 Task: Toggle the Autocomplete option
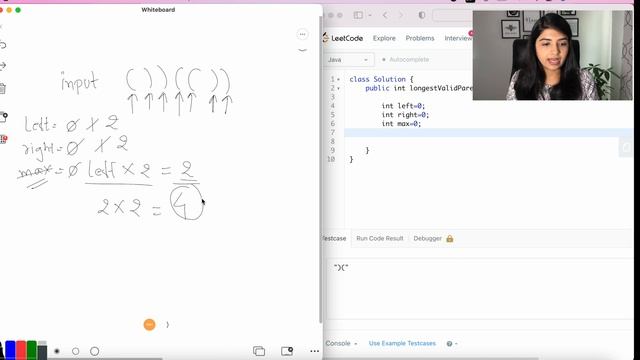pos(405,60)
